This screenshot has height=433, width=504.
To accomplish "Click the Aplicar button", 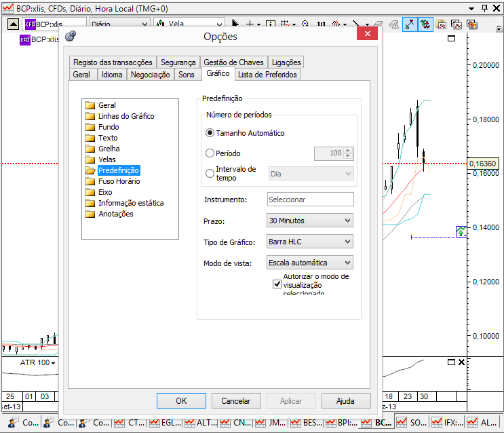I will click(291, 401).
